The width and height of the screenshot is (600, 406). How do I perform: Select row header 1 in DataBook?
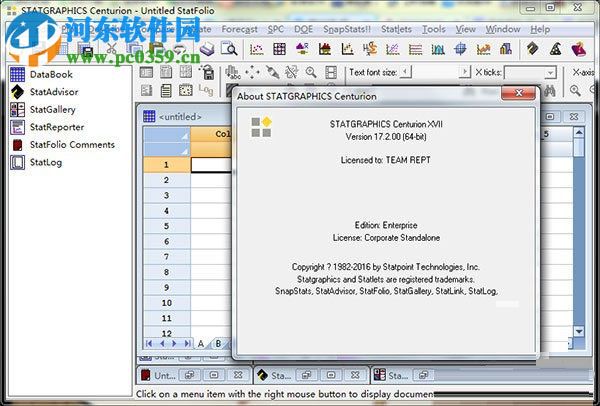[x=166, y=165]
